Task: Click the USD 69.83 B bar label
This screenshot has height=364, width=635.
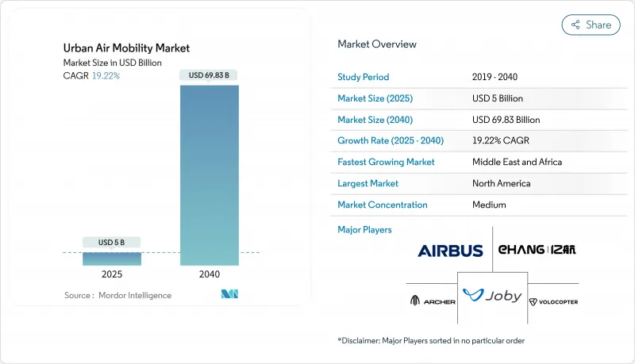Action: (210, 75)
